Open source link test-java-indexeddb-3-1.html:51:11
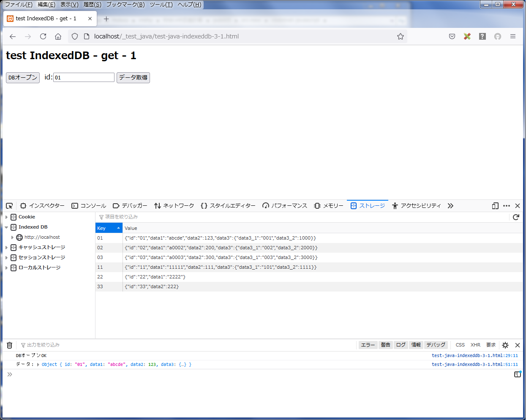The height and width of the screenshot is (420, 526). click(x=474, y=365)
